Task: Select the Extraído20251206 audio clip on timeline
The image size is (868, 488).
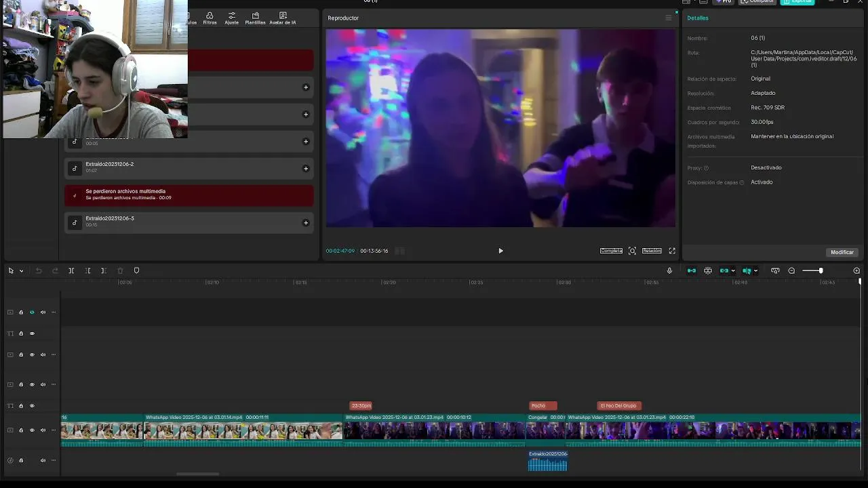Action: 548,461
